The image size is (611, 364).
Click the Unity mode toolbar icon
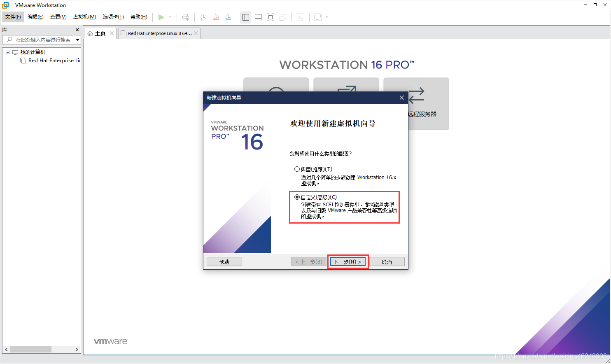[283, 17]
